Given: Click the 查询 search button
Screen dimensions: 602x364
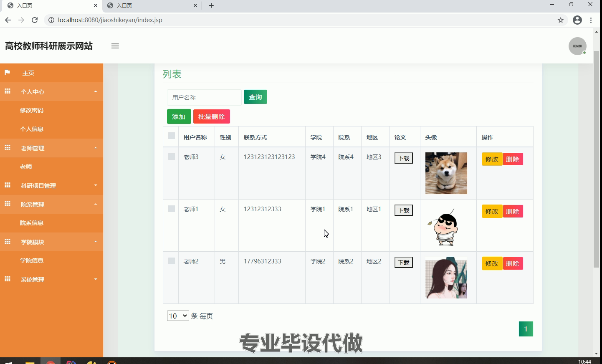Looking at the screenshot, I should (255, 97).
